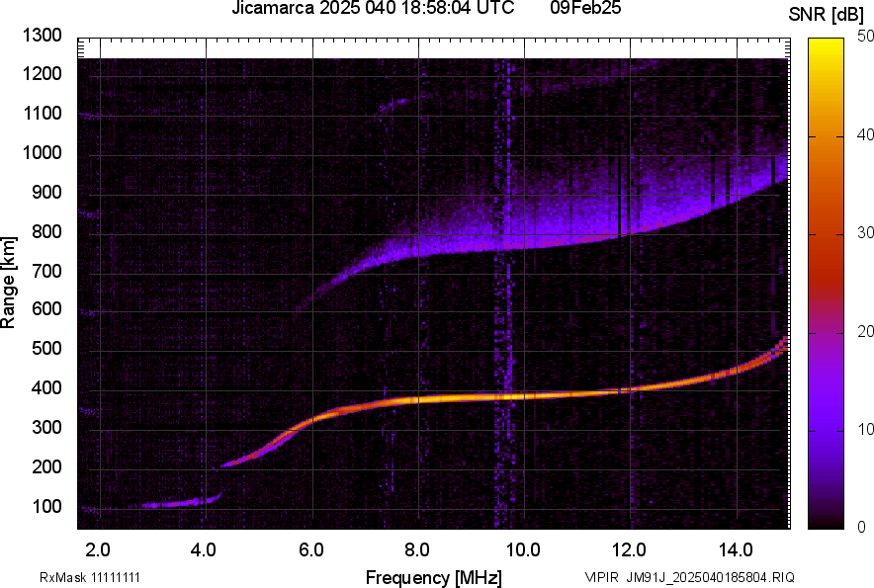Click the colorbar value '0'
The image size is (874, 588).
(x=862, y=528)
